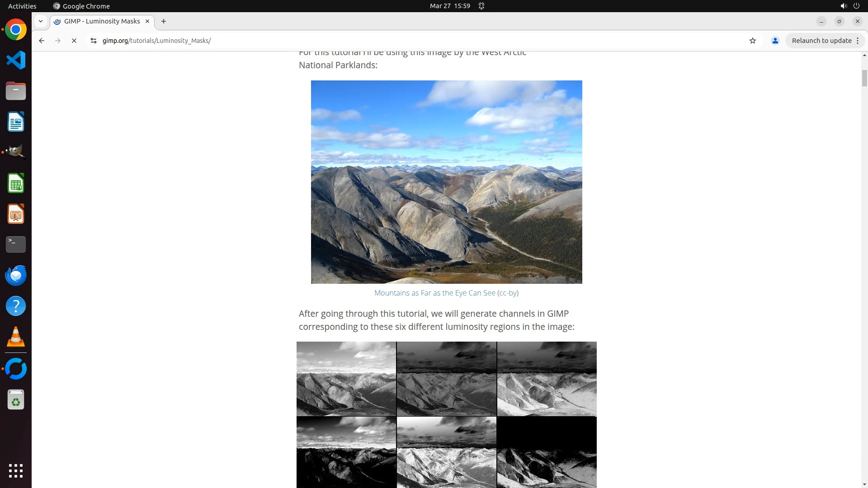
Task: Open Visual Studio Code from dock
Action: (16, 60)
